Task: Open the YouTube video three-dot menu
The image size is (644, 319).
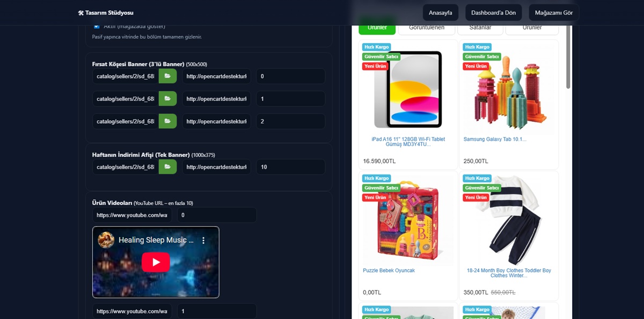Action: pyautogui.click(x=203, y=241)
